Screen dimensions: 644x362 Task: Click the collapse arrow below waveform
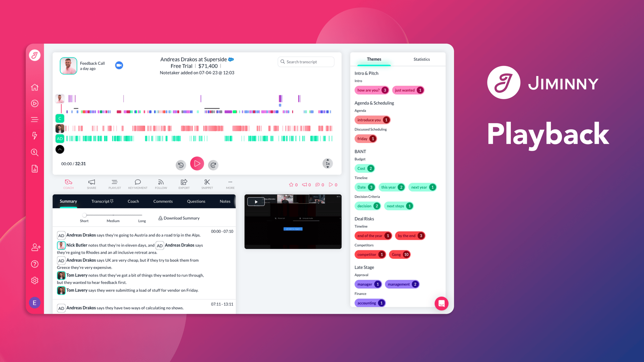pyautogui.click(x=60, y=149)
